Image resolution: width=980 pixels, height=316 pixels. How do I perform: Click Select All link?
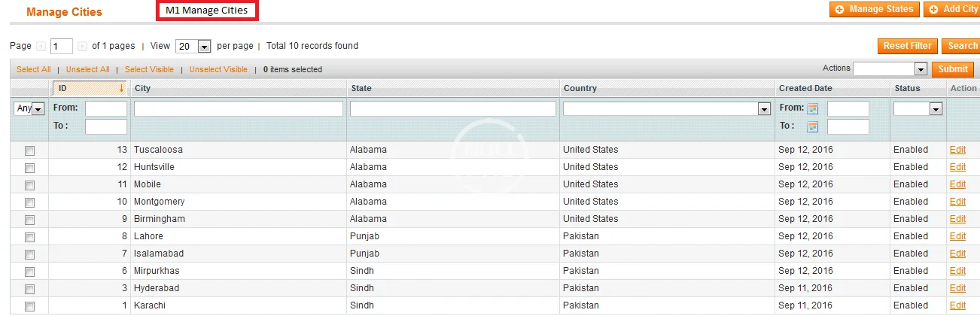point(34,69)
